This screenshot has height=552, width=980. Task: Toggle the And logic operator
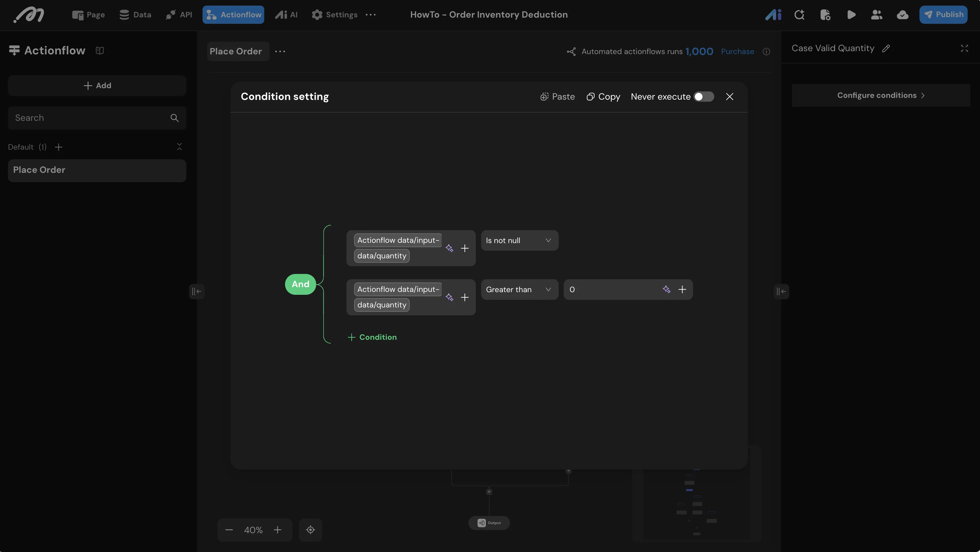pyautogui.click(x=300, y=284)
